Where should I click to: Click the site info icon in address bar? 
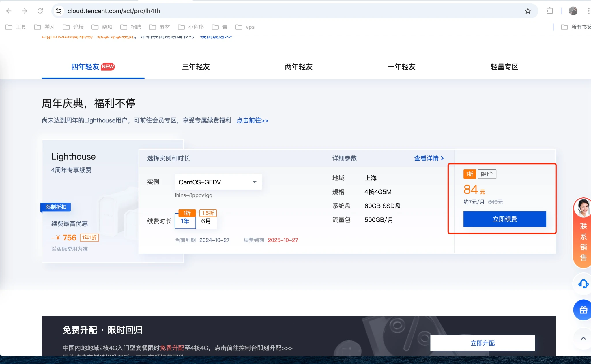(59, 11)
